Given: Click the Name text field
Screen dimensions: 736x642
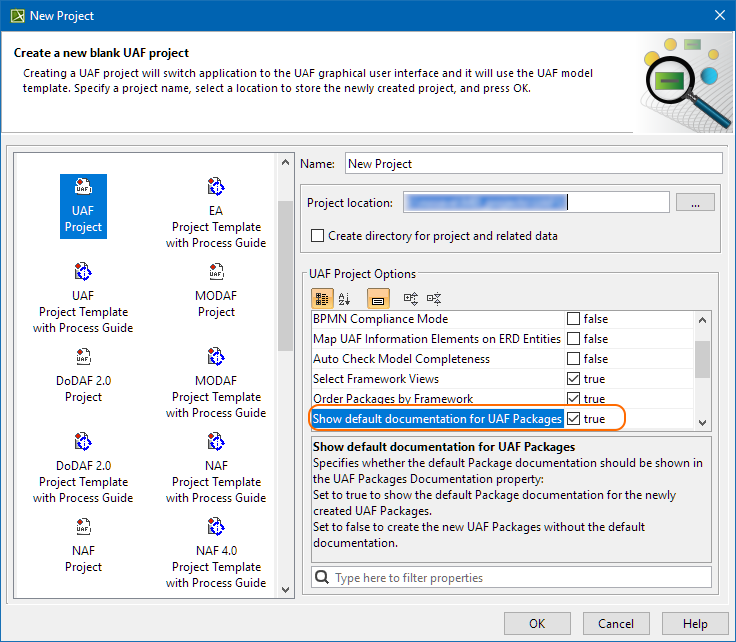Looking at the screenshot, I should (533, 163).
